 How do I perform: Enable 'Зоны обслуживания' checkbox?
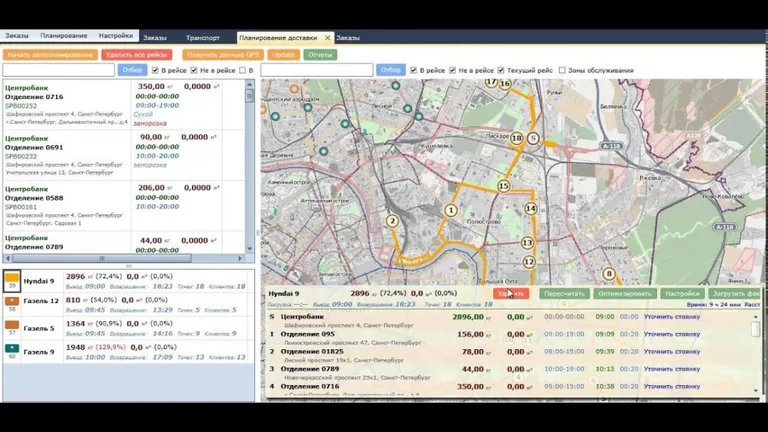coord(562,70)
